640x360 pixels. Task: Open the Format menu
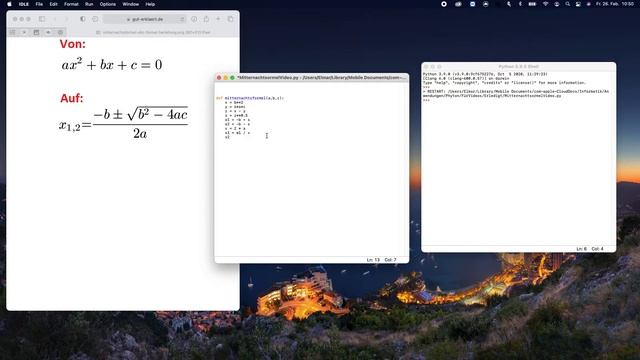pos(71,4)
